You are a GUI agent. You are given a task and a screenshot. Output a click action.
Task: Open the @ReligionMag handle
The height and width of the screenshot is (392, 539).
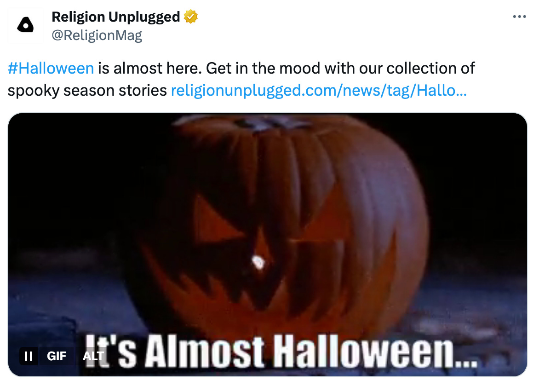97,35
